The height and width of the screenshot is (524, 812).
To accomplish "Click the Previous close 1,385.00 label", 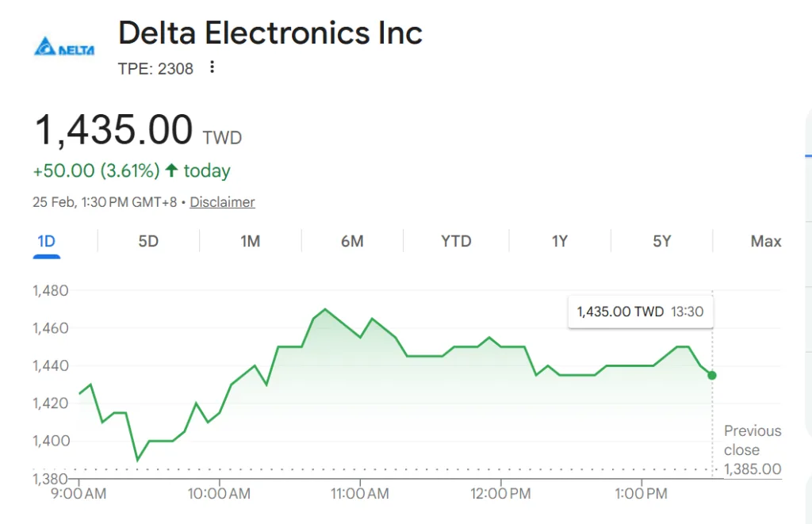I will 752,449.
